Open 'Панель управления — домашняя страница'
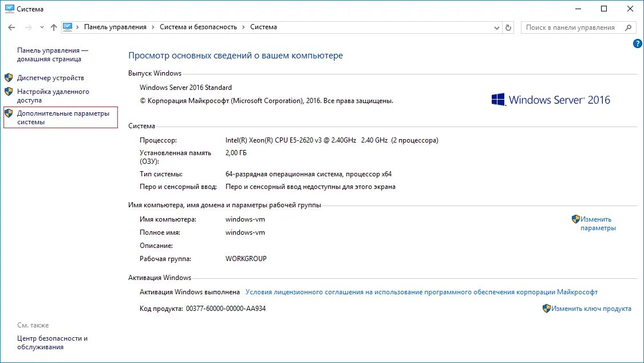644x363 pixels. click(x=53, y=54)
